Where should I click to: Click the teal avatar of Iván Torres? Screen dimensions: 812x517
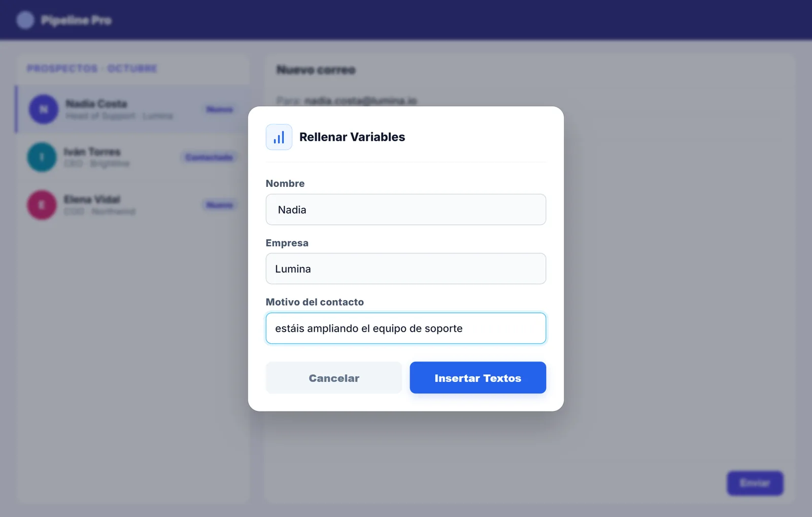pos(42,157)
